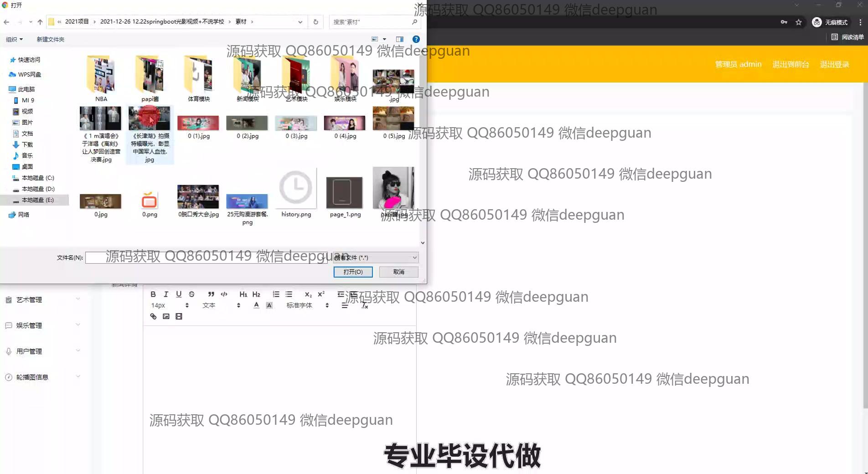Open the view mode options dropdown
868x474 pixels.
(384, 39)
